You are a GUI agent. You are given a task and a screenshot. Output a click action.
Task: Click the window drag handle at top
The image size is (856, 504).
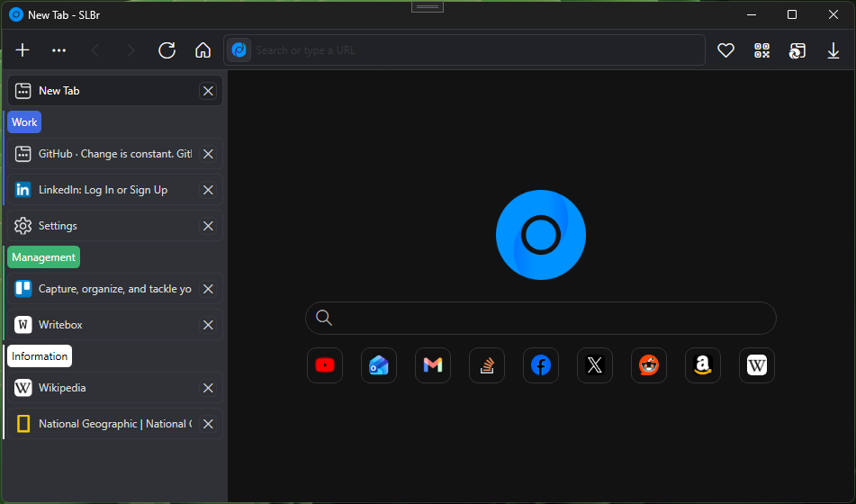click(x=428, y=6)
